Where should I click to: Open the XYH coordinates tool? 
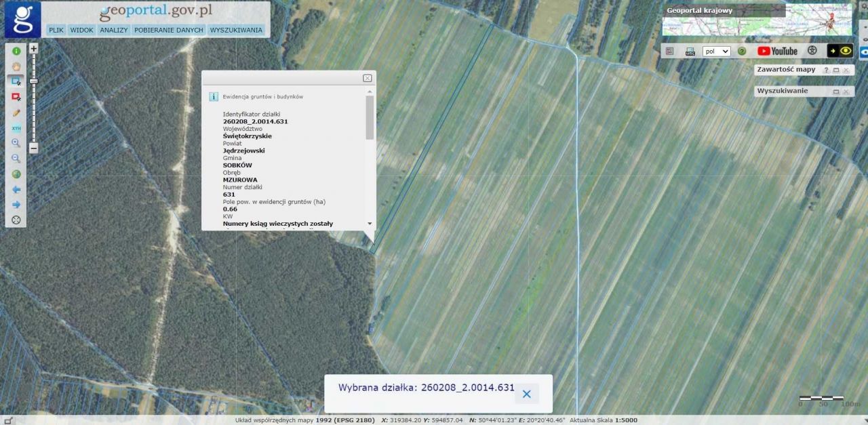(16, 127)
